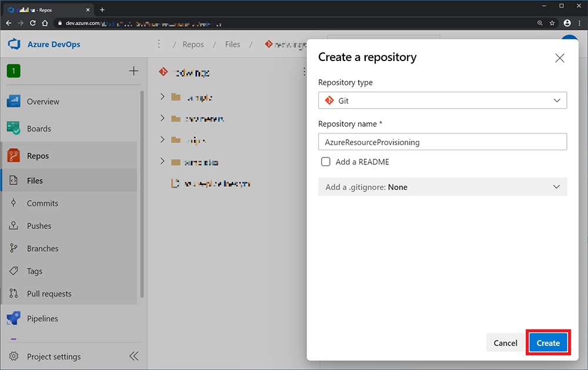The width and height of the screenshot is (588, 370).
Task: Select the Boards menu item
Action: (39, 129)
